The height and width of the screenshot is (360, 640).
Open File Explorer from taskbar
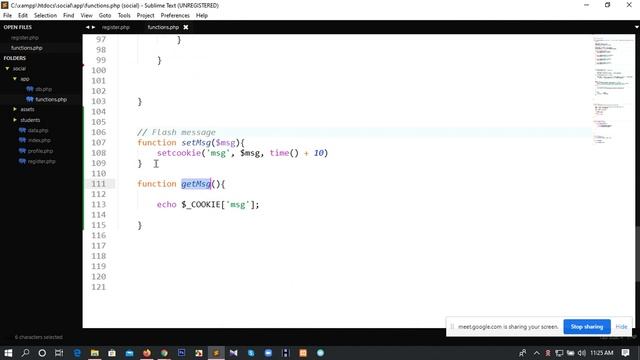95,353
